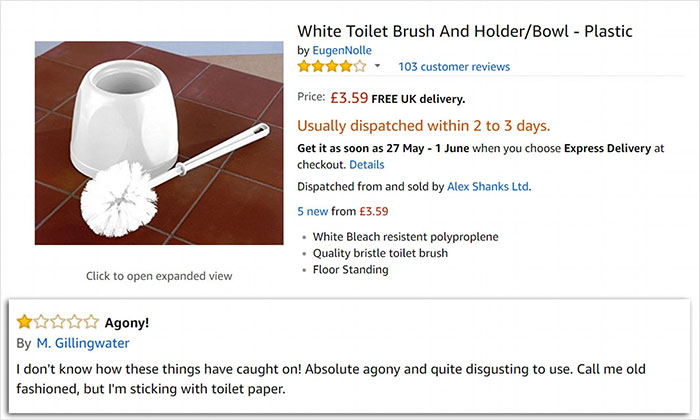
Task: Click the last empty star in the review rating
Action: 91,321
